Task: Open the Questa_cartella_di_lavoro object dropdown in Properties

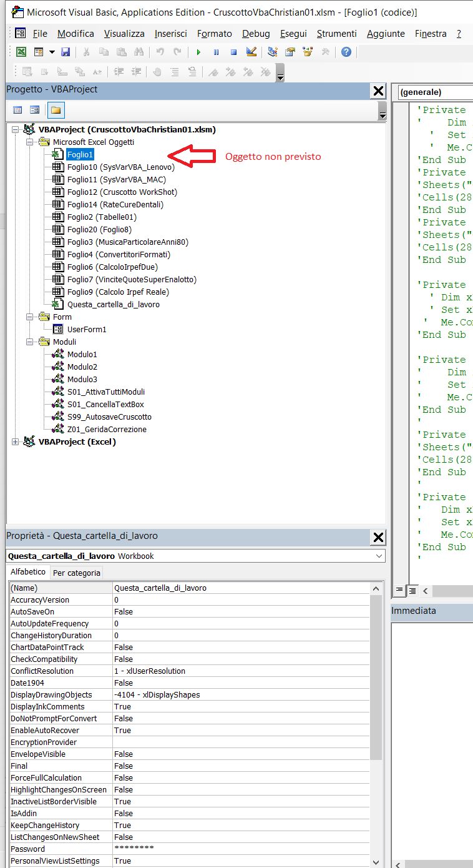Action: (x=378, y=556)
